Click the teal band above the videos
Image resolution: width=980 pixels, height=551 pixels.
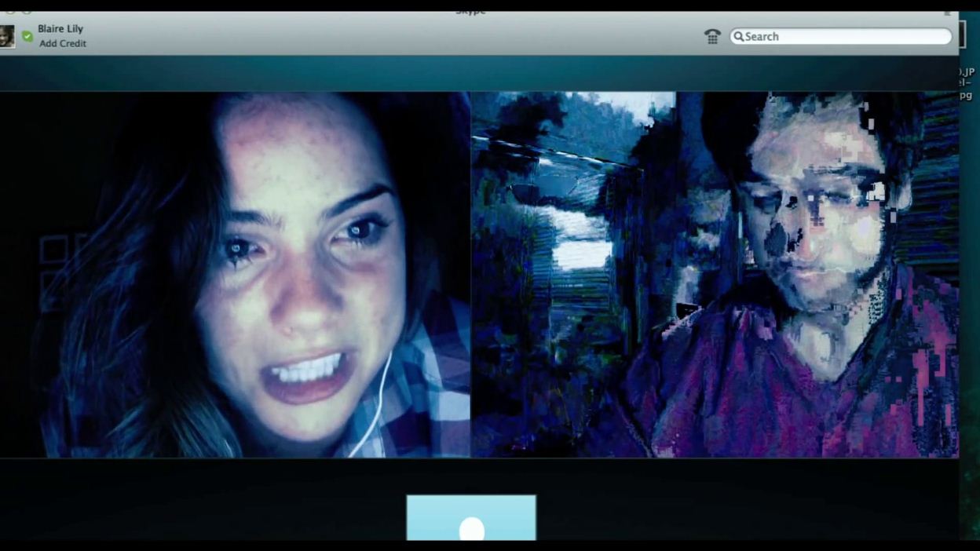coord(471,73)
